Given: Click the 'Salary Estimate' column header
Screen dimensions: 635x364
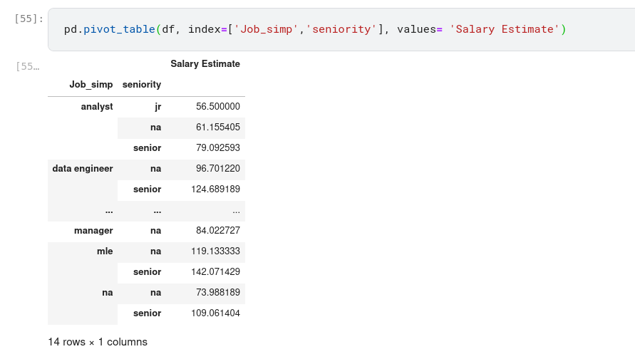Looking at the screenshot, I should [x=205, y=64].
